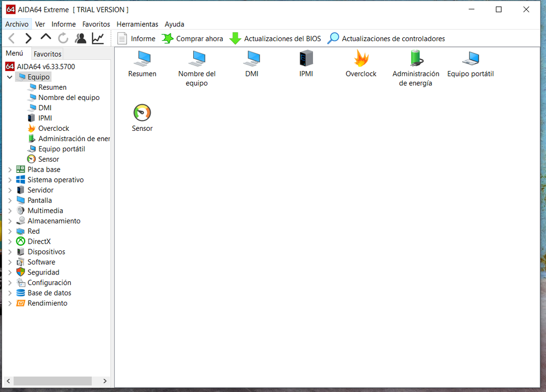The width and height of the screenshot is (546, 392).
Task: Expand the Red node
Action: coord(10,231)
